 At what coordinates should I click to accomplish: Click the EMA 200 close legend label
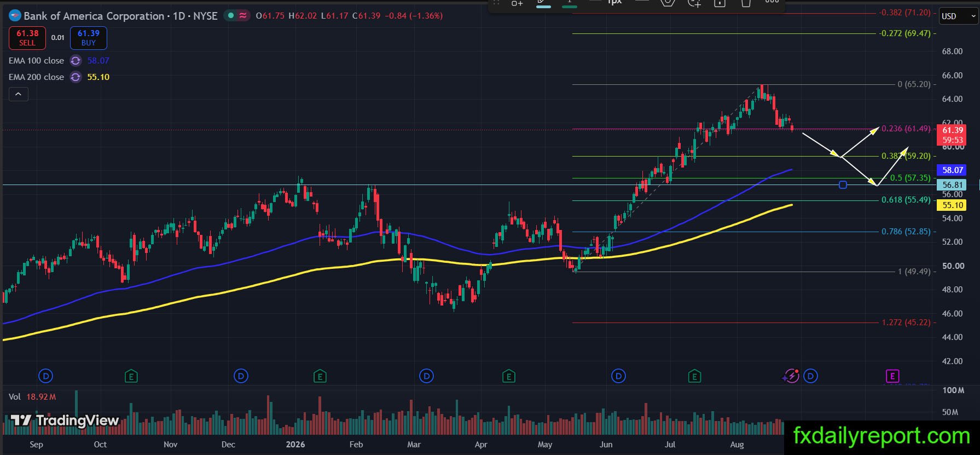36,77
